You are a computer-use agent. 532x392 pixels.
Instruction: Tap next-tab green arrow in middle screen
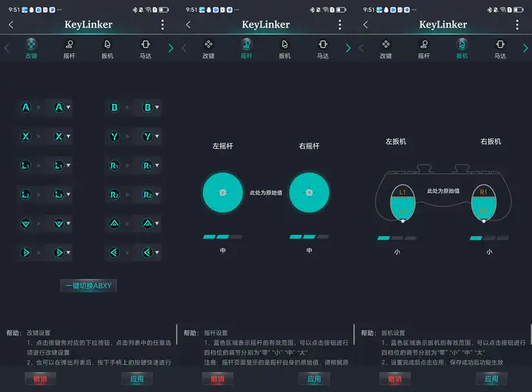click(x=348, y=49)
